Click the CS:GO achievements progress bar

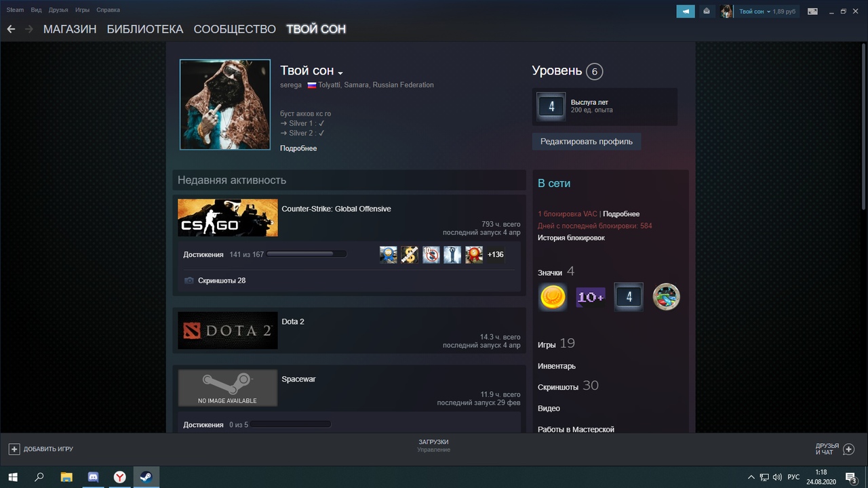(x=307, y=254)
